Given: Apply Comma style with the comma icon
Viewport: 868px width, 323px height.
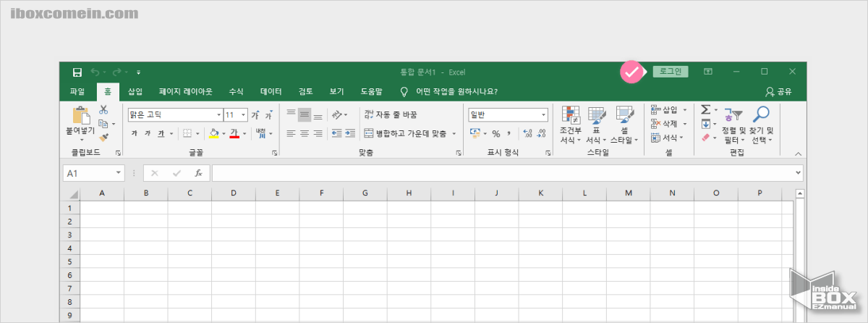Looking at the screenshot, I should [x=509, y=133].
